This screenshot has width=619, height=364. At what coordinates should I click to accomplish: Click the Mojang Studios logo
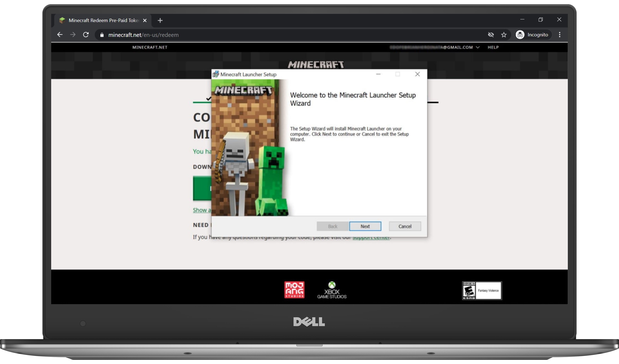point(294,290)
